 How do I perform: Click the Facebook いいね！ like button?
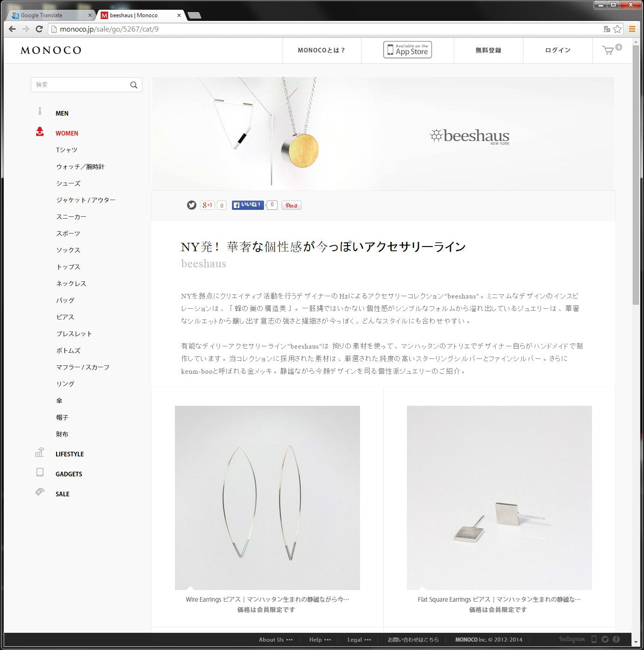248,205
